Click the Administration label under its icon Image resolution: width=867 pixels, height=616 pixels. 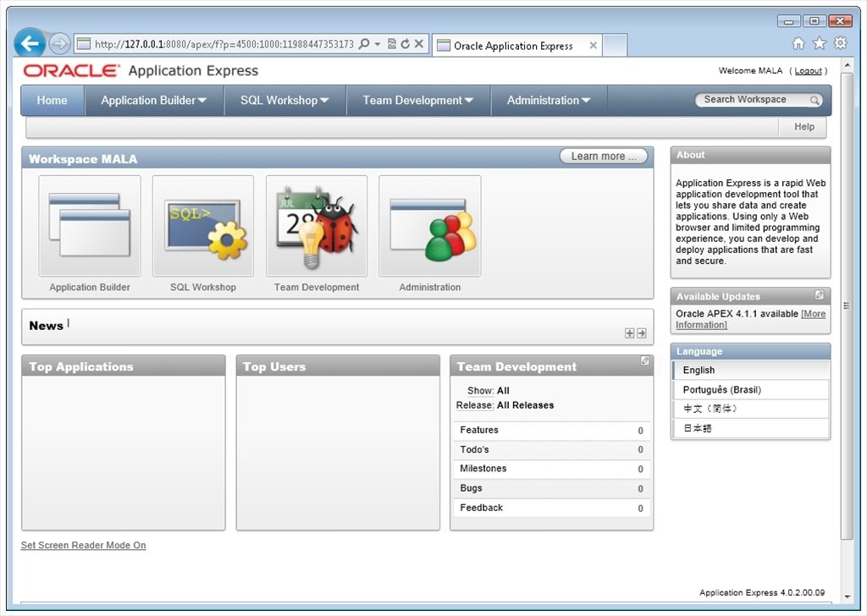(429, 288)
